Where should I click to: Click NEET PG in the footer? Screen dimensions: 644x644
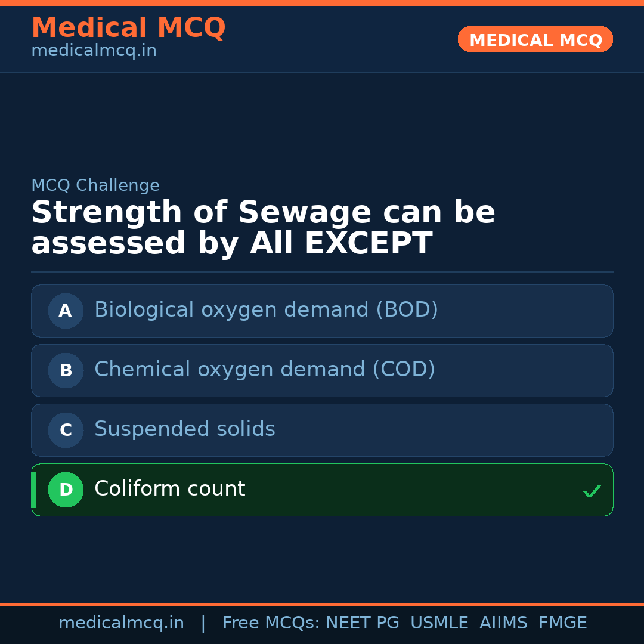(x=363, y=623)
